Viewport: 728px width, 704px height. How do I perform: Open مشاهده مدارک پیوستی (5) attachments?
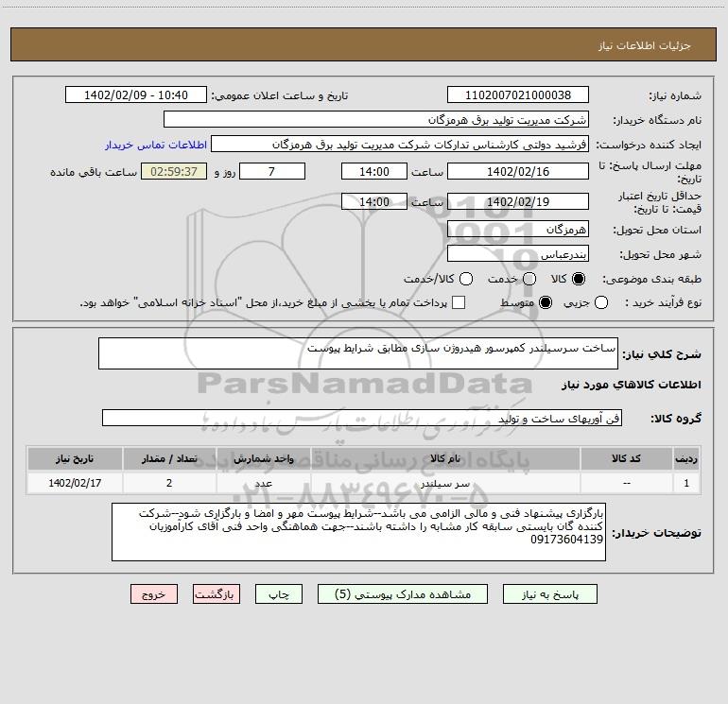pyautogui.click(x=403, y=594)
